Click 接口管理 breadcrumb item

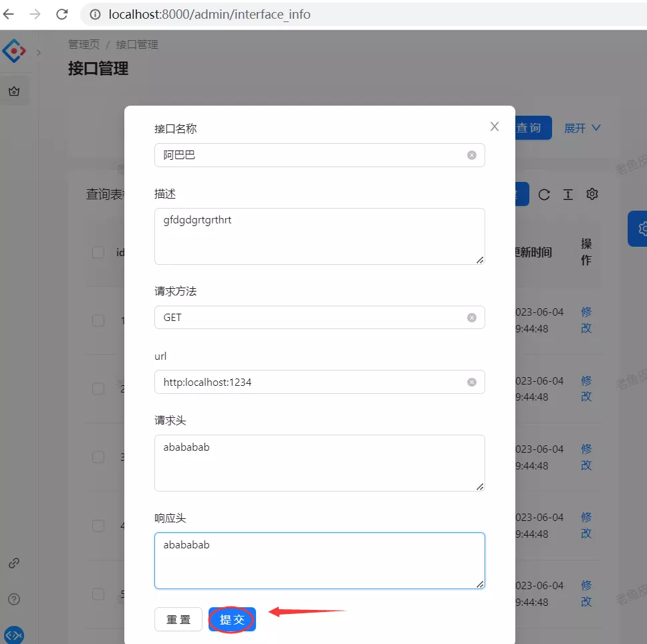click(x=137, y=45)
